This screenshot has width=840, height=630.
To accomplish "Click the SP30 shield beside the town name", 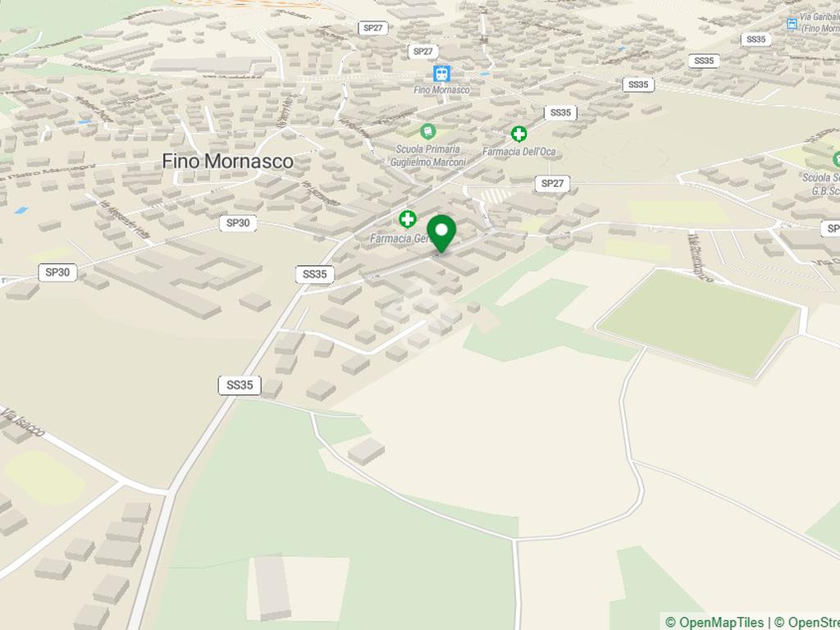I will (x=238, y=223).
